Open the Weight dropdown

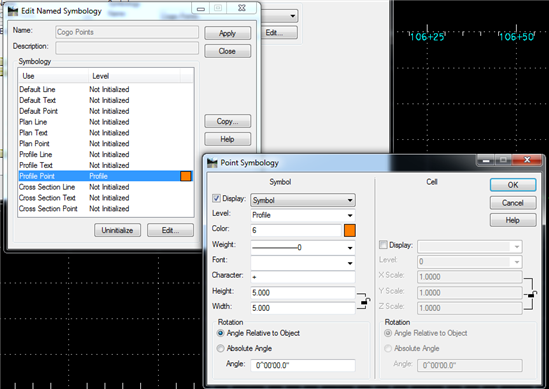[x=303, y=248]
